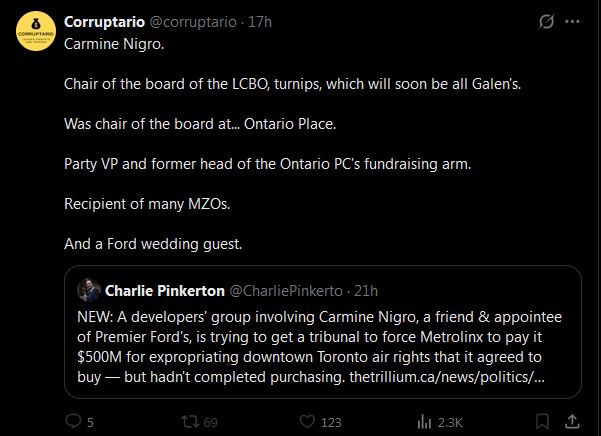Click the share post icon
This screenshot has width=601, height=436.
[x=573, y=422]
